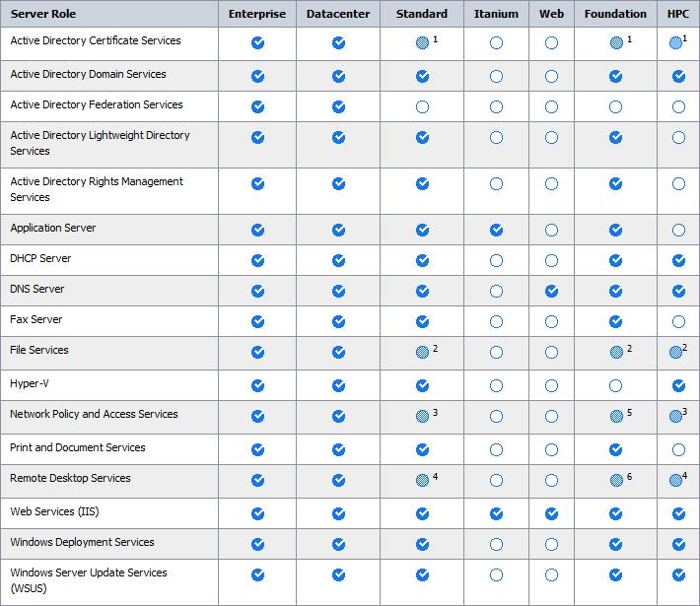Click footnote 1 beside Certificate Services under Foundation

(x=629, y=39)
